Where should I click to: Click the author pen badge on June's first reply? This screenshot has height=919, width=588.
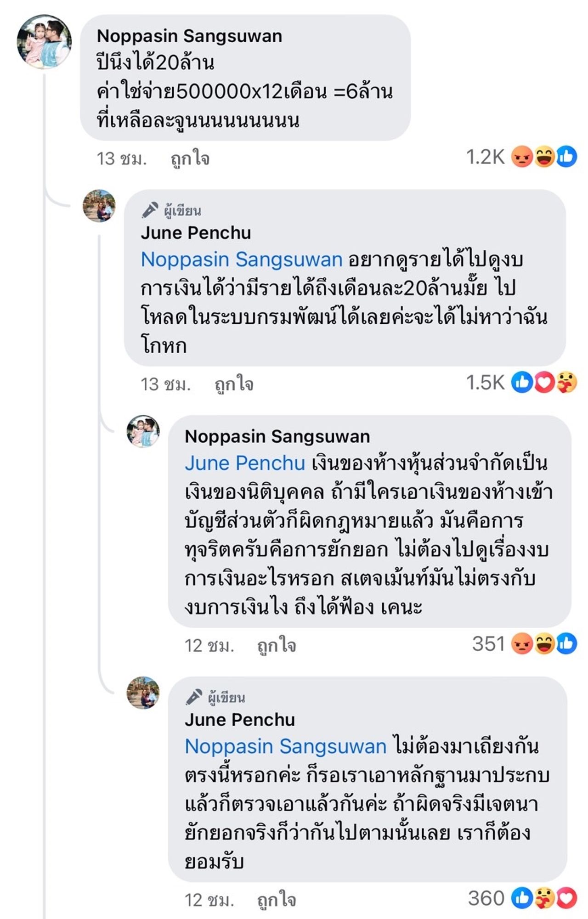pyautogui.click(x=150, y=210)
